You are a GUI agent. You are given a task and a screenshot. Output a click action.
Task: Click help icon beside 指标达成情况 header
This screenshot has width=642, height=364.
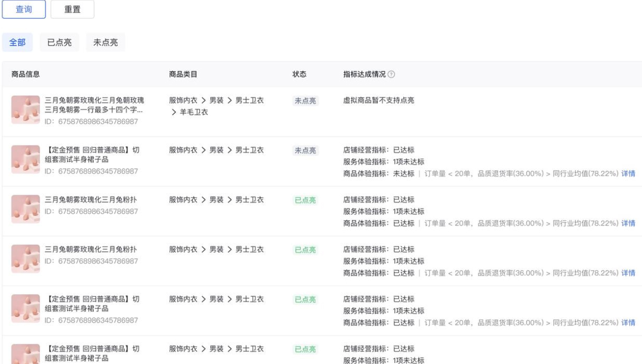click(391, 75)
